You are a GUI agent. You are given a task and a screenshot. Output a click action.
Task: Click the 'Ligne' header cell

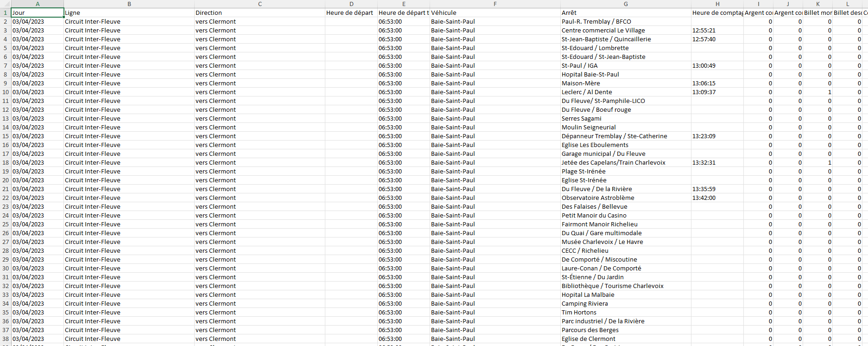tap(129, 13)
